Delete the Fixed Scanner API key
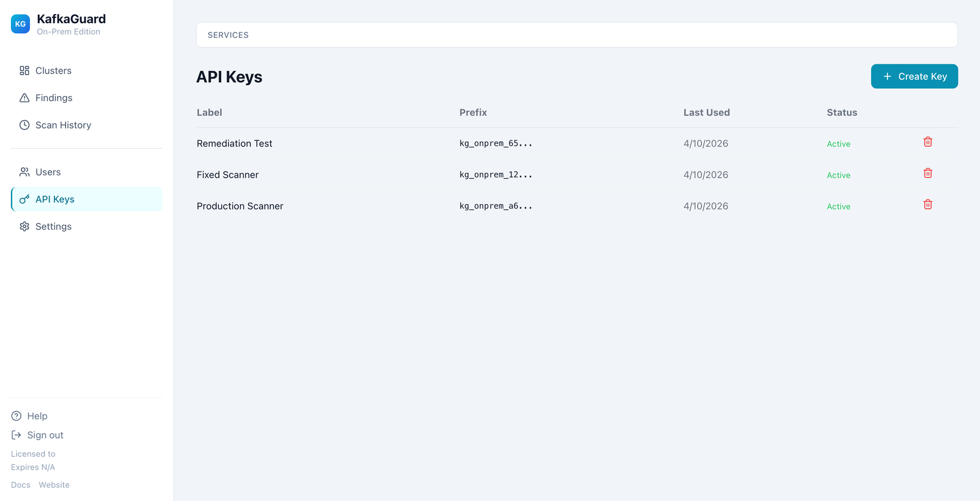The image size is (980, 501). (x=927, y=173)
